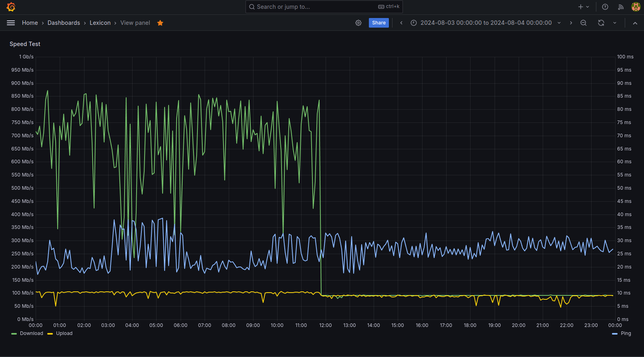This screenshot has width=644, height=357.
Task: Refresh the dashboard
Action: (x=601, y=23)
